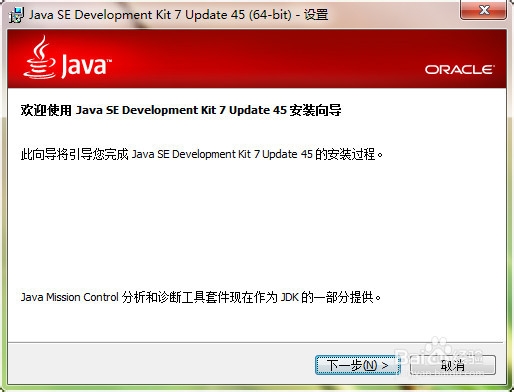This screenshot has width=514, height=392.
Task: Click the text 此向导将引导您完成 Java SE Development Kit 7 Update 45 的安装过程
Action: tap(202, 154)
